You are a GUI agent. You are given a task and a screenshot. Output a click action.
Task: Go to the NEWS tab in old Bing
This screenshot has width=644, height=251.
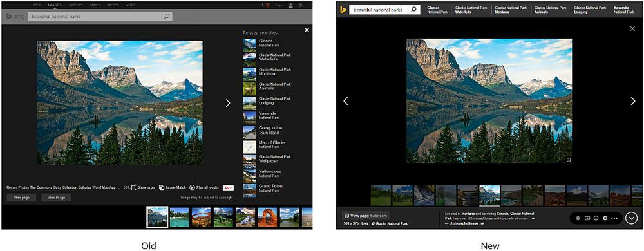113,5
